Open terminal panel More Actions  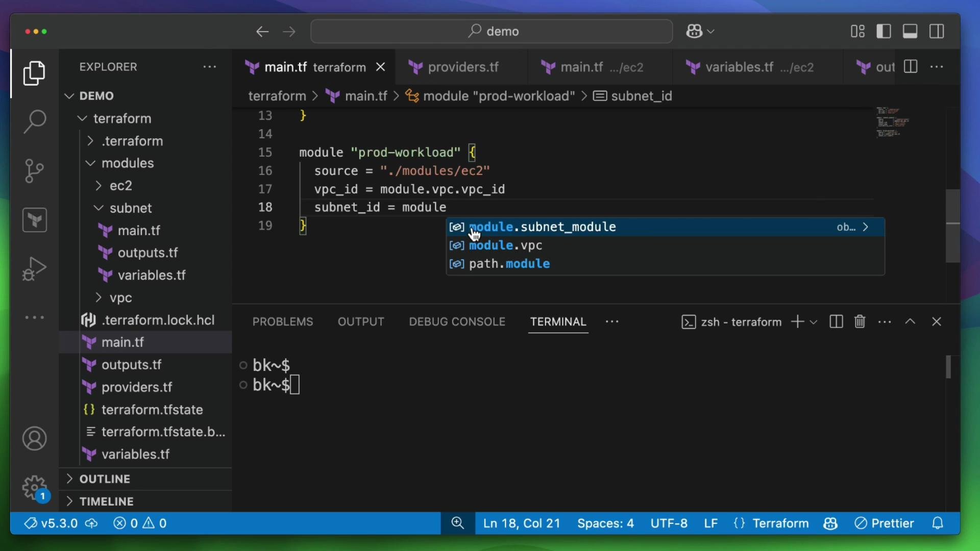tap(885, 322)
